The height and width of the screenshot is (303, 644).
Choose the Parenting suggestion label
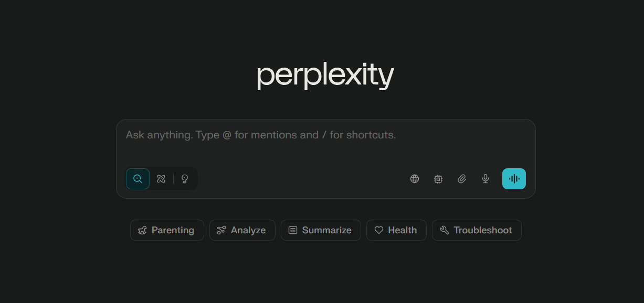point(173,230)
